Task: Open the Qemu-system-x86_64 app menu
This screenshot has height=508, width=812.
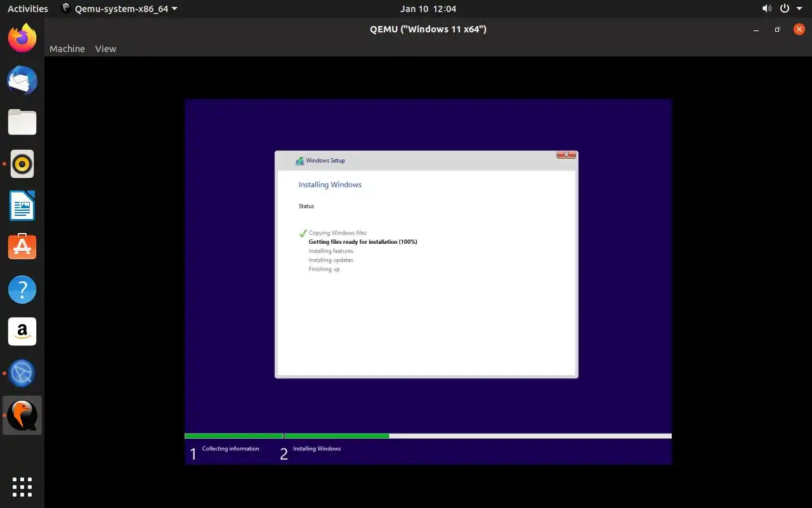Action: point(119,9)
